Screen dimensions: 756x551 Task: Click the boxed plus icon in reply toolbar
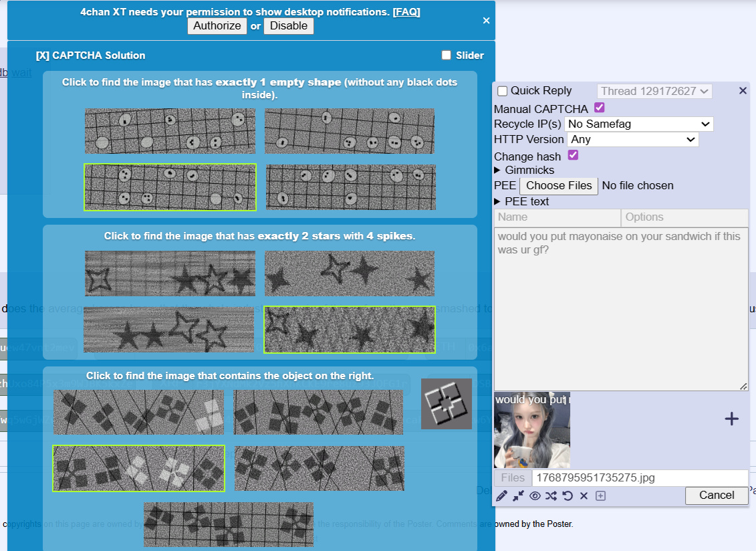tap(600, 496)
